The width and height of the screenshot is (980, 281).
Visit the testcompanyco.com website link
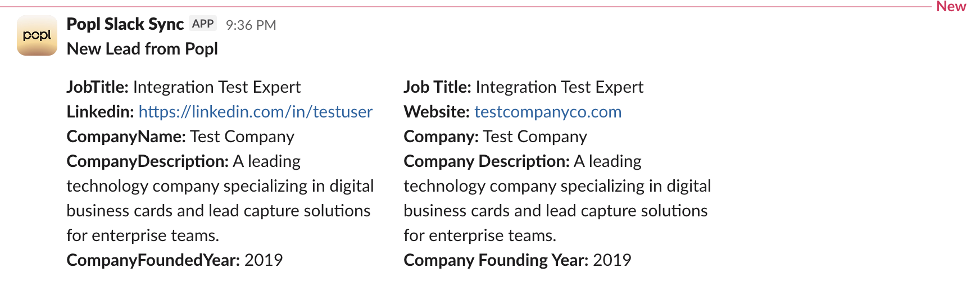pyautogui.click(x=547, y=112)
